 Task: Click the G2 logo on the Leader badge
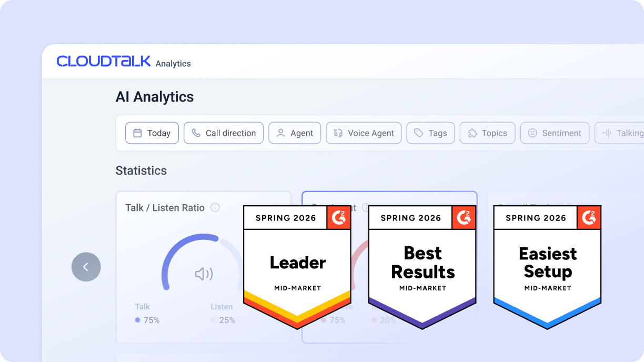(339, 217)
